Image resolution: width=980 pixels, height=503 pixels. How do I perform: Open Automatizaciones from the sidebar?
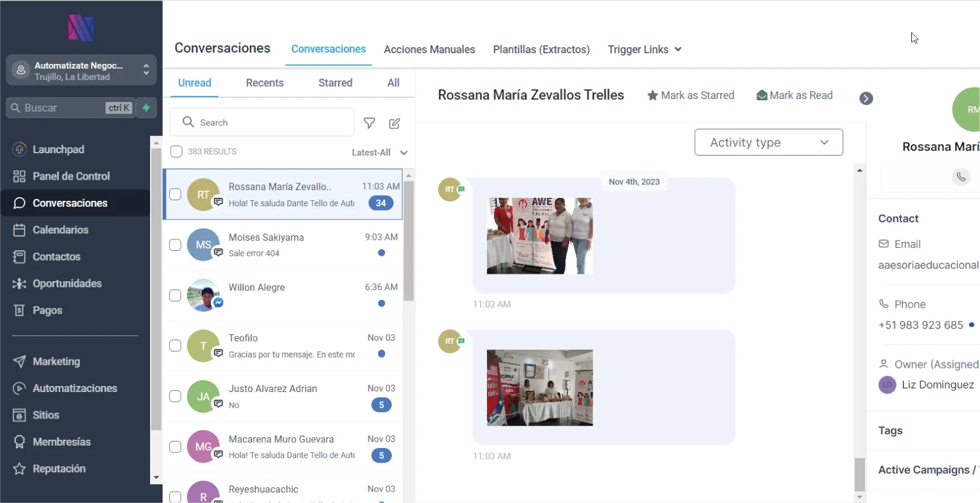point(75,388)
